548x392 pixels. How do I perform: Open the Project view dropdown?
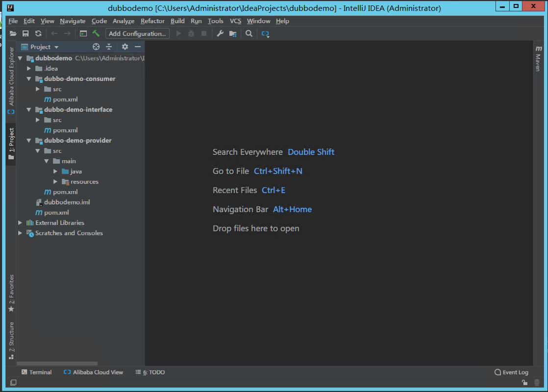coord(40,47)
